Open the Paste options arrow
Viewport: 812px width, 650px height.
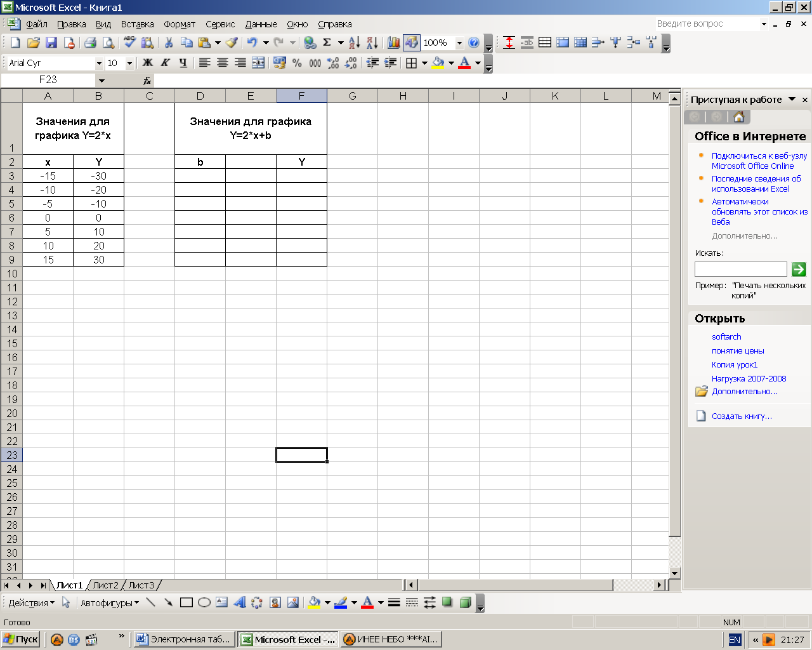pos(218,43)
